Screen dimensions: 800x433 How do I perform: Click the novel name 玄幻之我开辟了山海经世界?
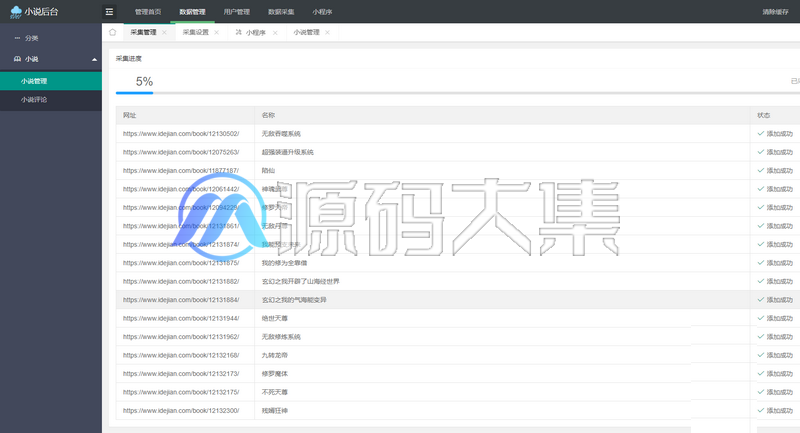tap(301, 281)
